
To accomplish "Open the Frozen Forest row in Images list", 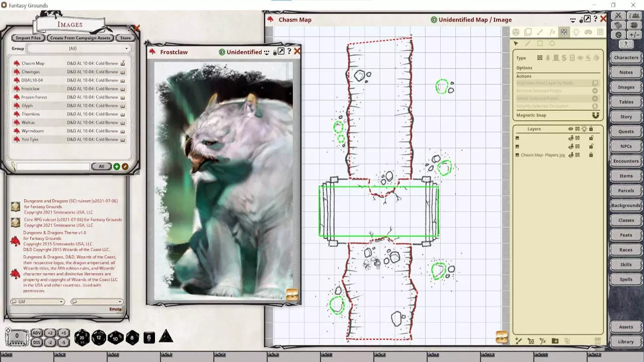I will pos(69,97).
